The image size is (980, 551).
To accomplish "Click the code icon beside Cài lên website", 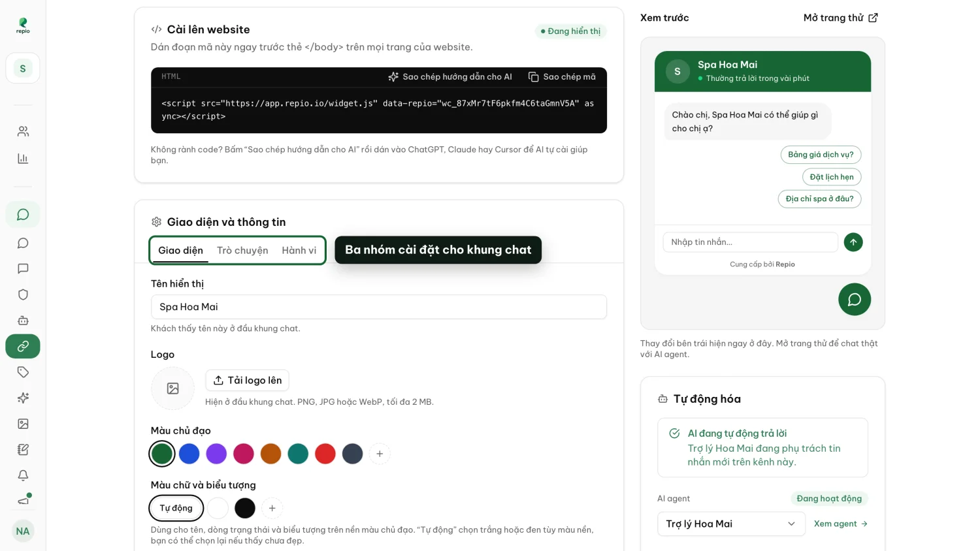I will click(156, 29).
